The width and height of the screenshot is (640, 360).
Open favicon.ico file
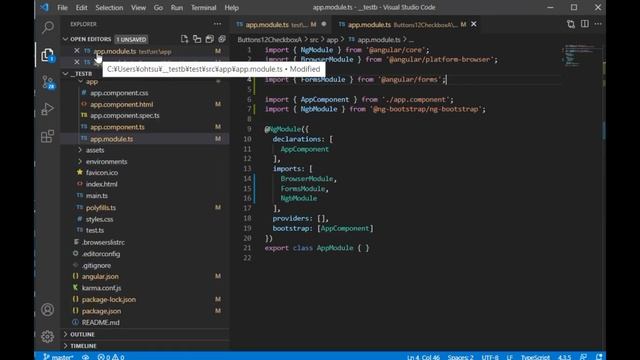point(102,173)
